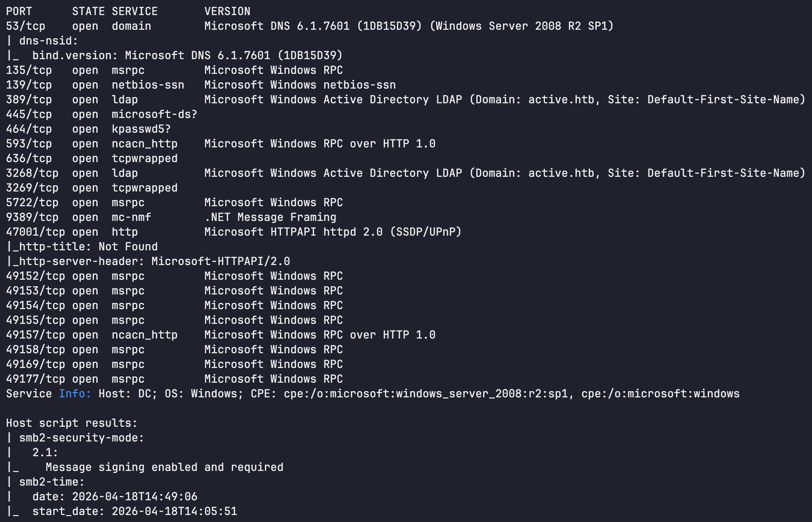Screen dimensions: 812x522
Task: Click the "53/tcp" port entry
Action: click(26, 26)
